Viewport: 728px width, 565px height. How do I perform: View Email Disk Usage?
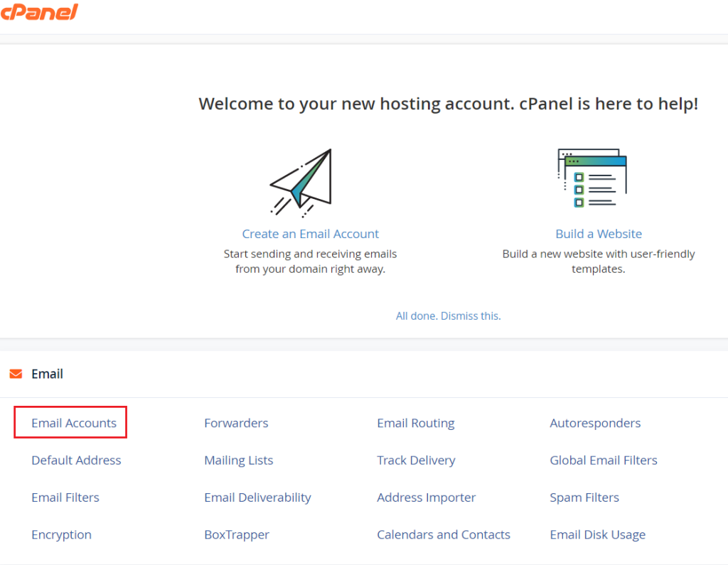tap(597, 534)
